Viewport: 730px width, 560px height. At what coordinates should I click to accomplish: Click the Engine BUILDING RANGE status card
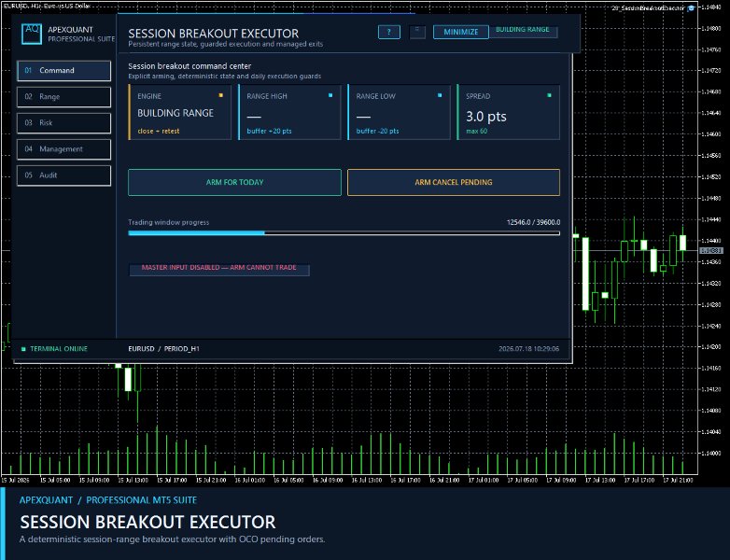point(180,112)
